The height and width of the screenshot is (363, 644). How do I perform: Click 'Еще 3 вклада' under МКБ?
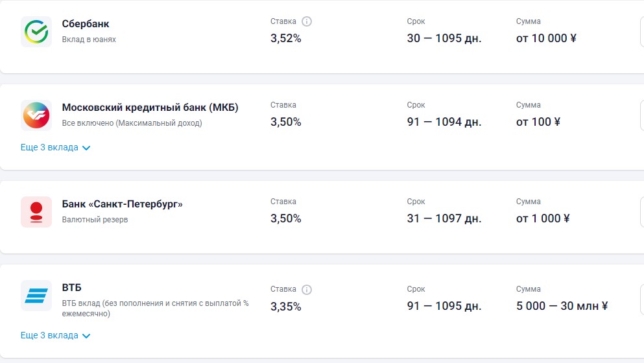[49, 147]
